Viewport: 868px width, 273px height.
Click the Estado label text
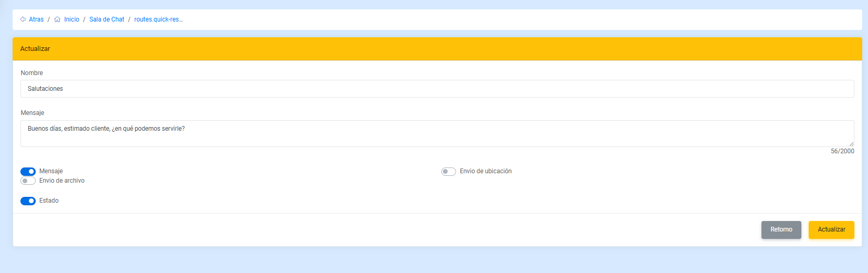click(x=49, y=201)
